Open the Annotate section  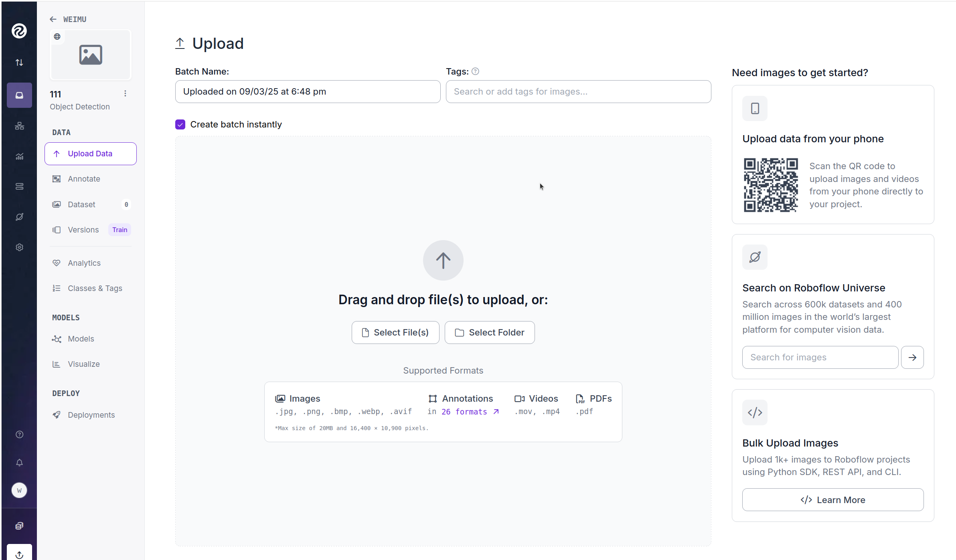[84, 179]
